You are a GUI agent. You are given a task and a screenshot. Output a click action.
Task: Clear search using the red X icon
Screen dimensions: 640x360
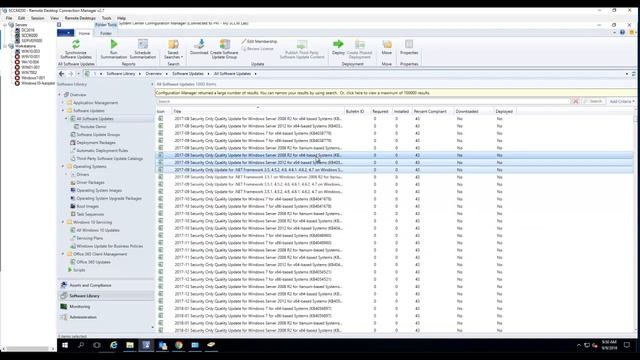576,101
